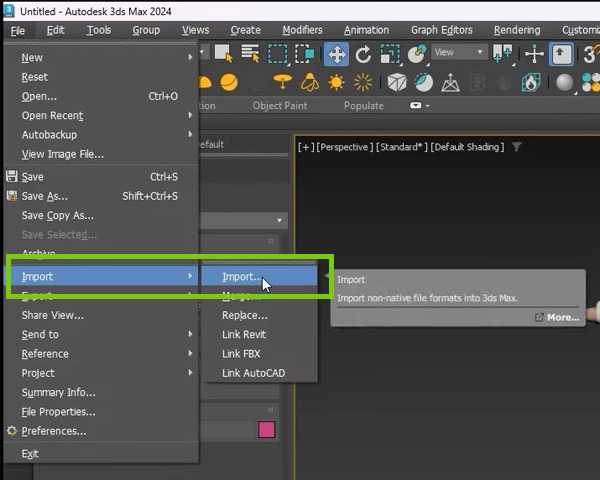Click the solid sun light icon
600x480 pixels.
coord(336,82)
